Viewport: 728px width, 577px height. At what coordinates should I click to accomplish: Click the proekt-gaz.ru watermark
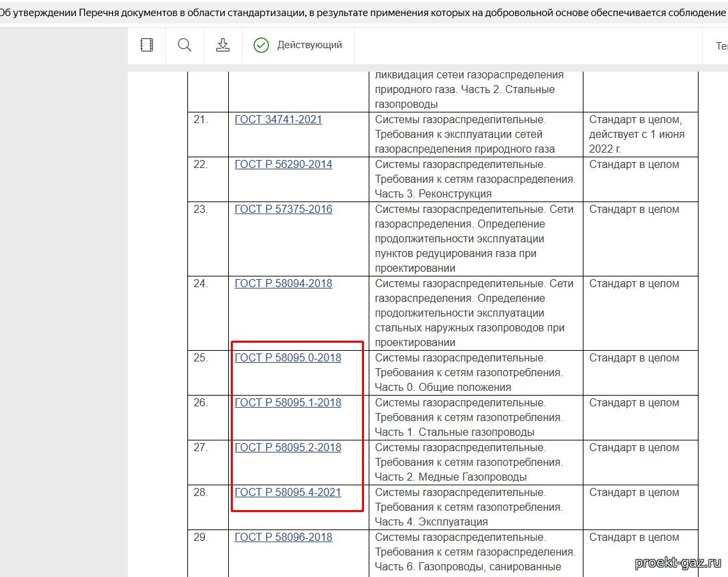(x=676, y=562)
